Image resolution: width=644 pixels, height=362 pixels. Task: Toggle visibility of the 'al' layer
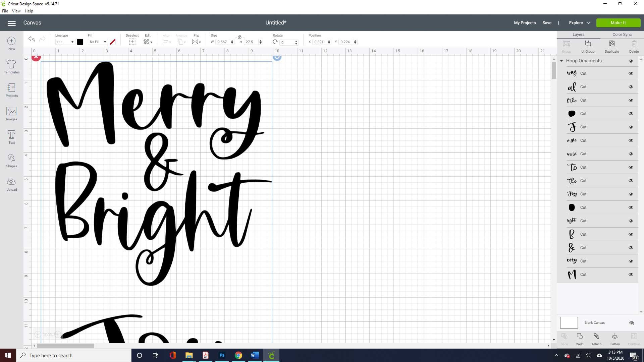tap(631, 87)
